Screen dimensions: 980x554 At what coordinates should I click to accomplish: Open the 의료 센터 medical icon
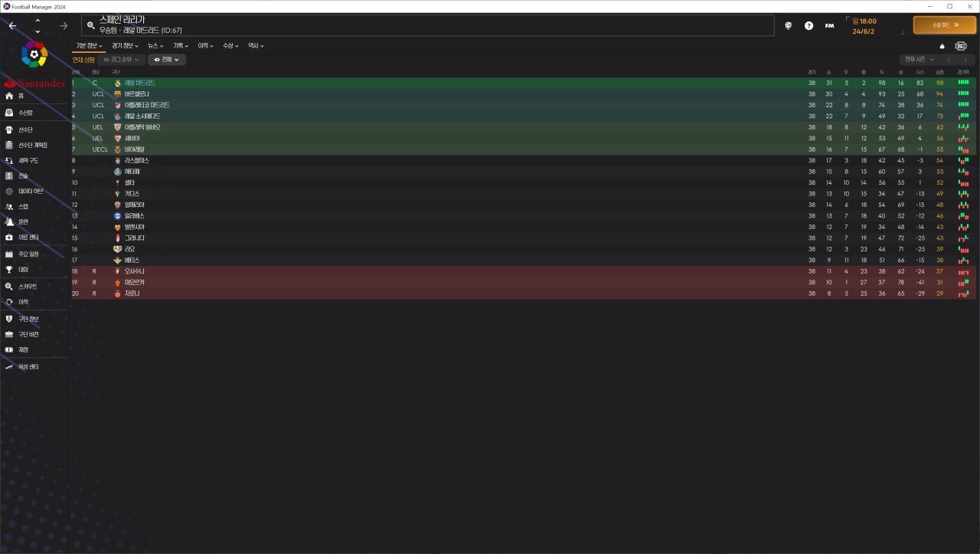coord(9,238)
